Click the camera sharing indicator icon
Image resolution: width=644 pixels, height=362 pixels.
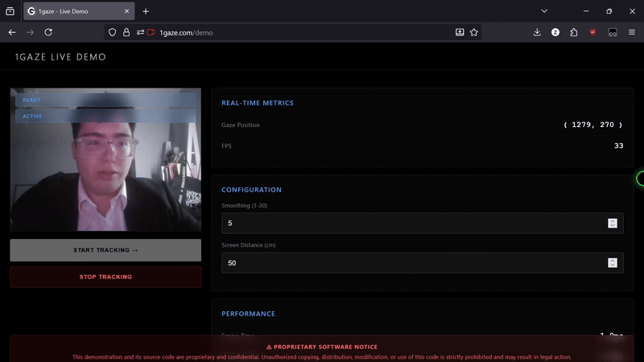151,32
